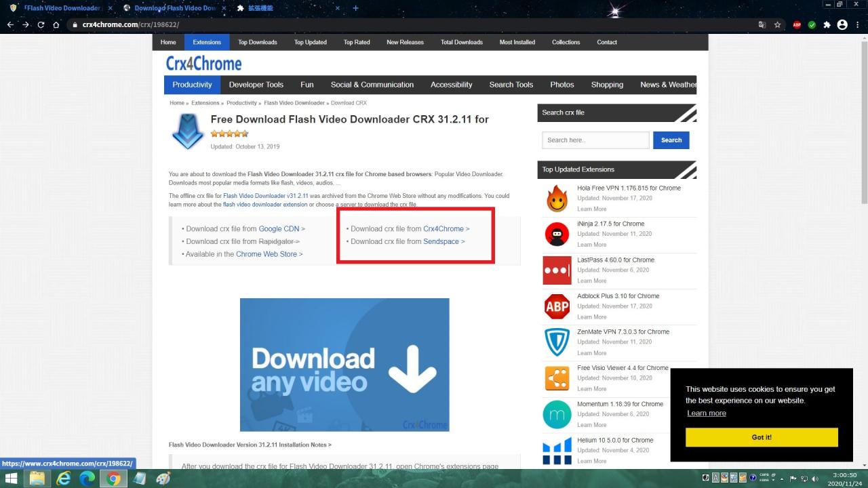Launch Microsoft Edge from the taskbar
The height and width of the screenshot is (488, 868).
click(87, 479)
